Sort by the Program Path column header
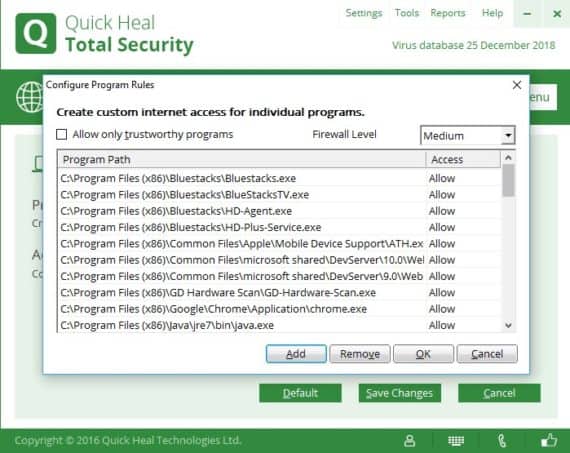The width and height of the screenshot is (570, 453). click(x=242, y=160)
